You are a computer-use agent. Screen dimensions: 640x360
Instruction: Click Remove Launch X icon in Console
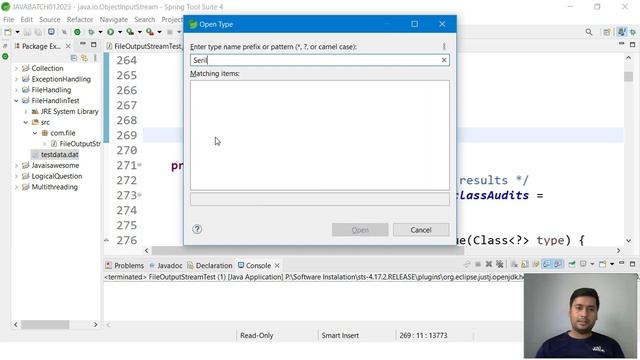489,264
